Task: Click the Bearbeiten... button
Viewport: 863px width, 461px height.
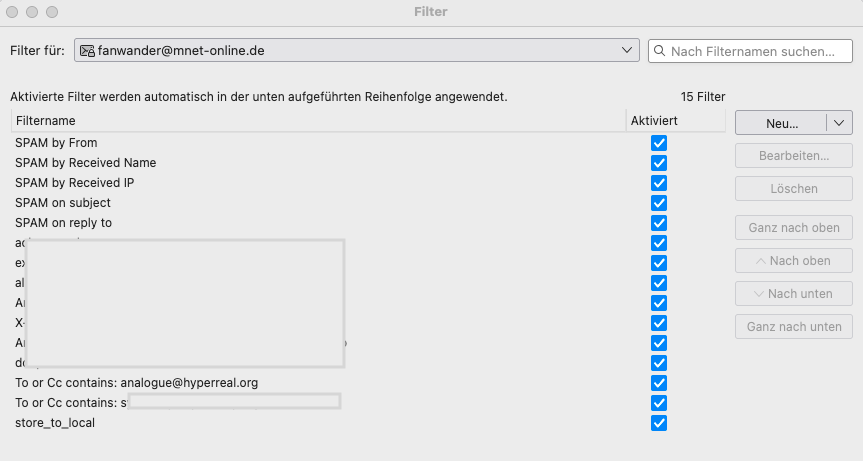Action: tap(794, 156)
